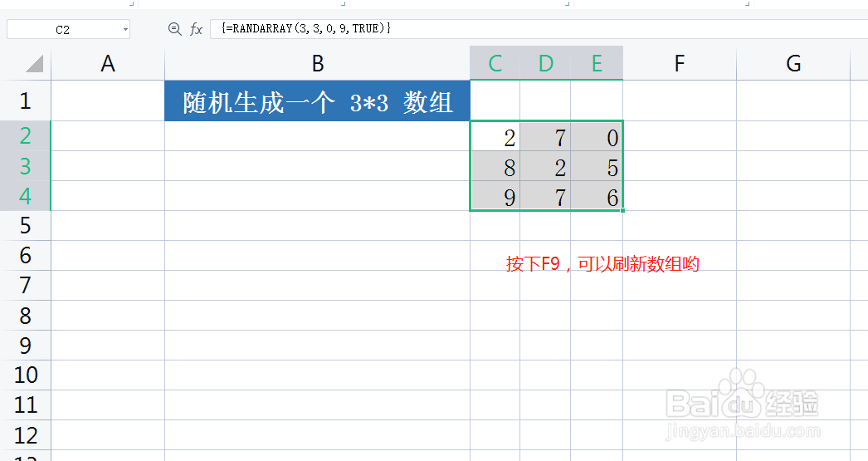Select row 11 header
868x461 pixels.
[26, 405]
